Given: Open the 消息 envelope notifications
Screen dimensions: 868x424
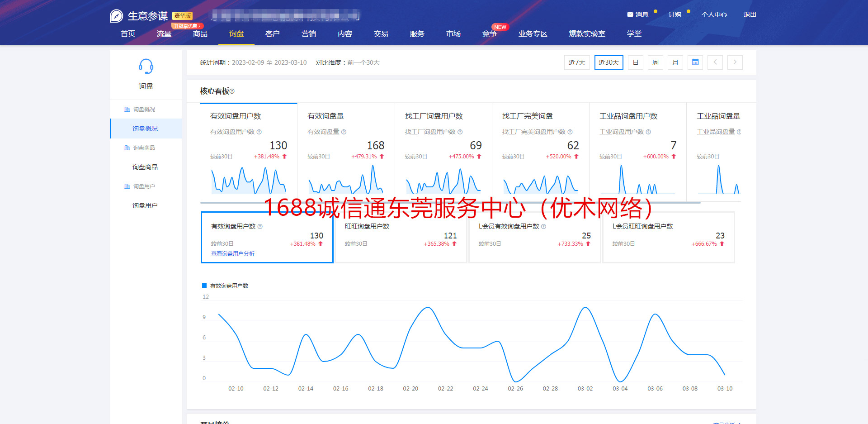Looking at the screenshot, I should [630, 14].
